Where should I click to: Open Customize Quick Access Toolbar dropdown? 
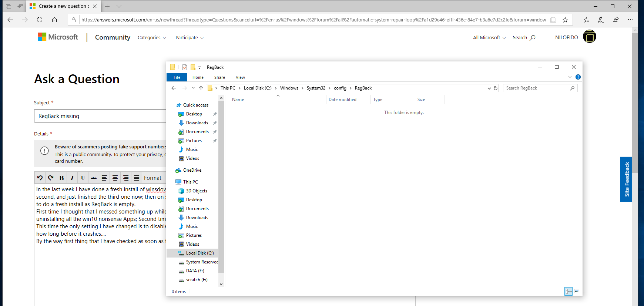[x=199, y=67]
